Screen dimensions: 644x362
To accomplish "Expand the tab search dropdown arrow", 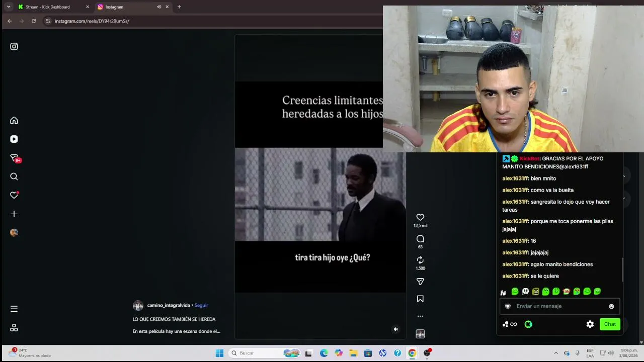I will (9, 7).
